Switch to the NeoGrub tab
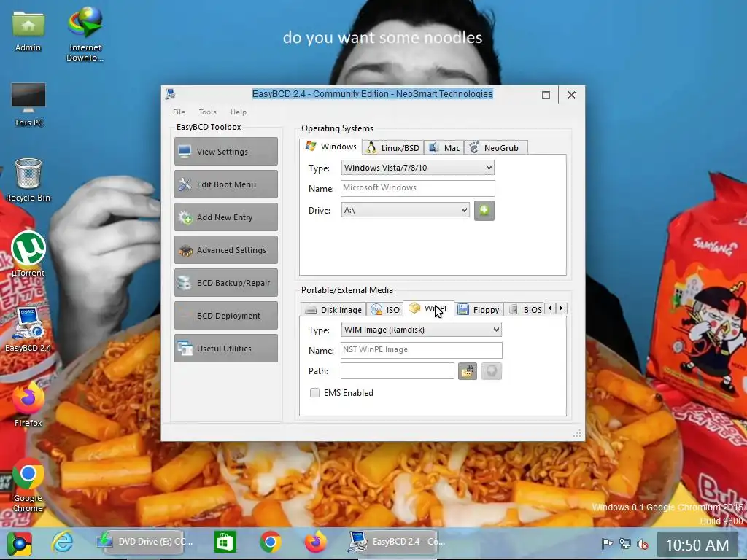Viewport: 747px width, 560px height. point(495,147)
